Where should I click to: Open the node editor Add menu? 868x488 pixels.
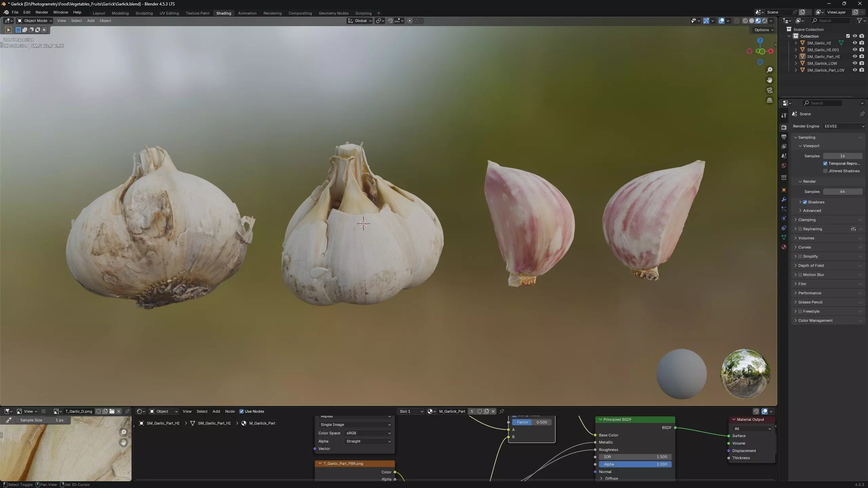[216, 411]
